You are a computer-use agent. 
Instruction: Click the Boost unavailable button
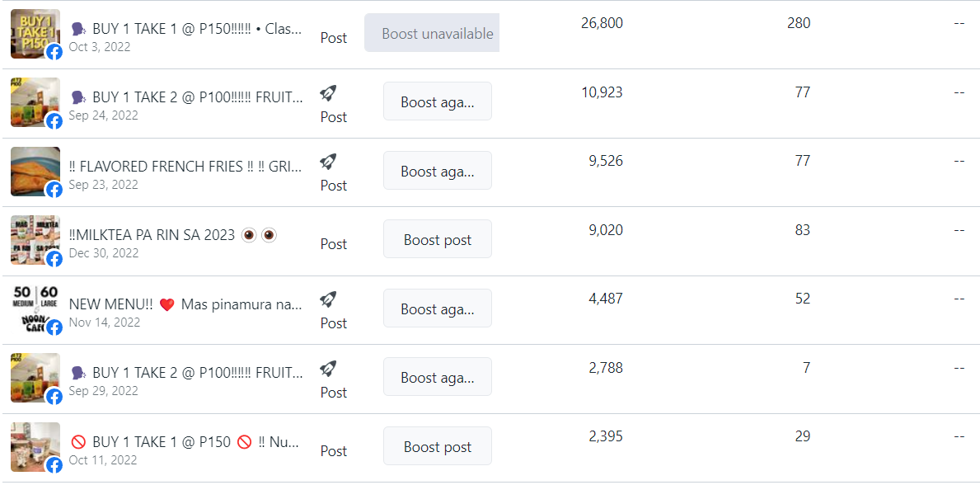tap(432, 33)
